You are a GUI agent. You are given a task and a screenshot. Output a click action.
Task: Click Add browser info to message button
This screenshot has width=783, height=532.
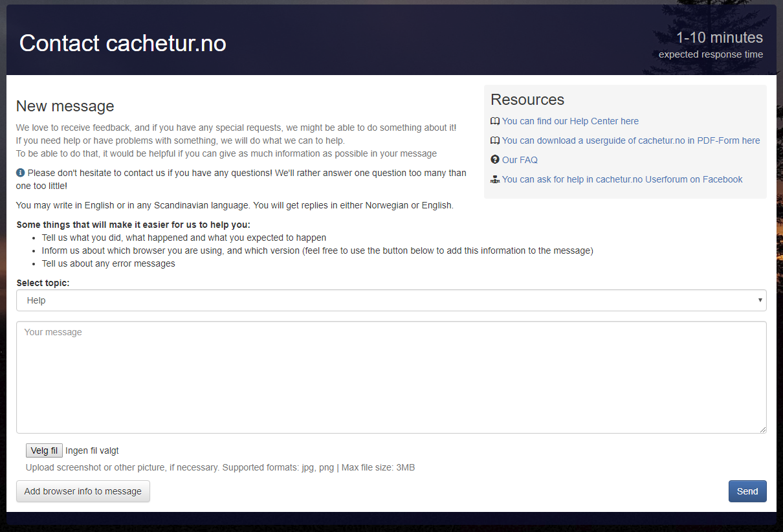click(x=83, y=491)
